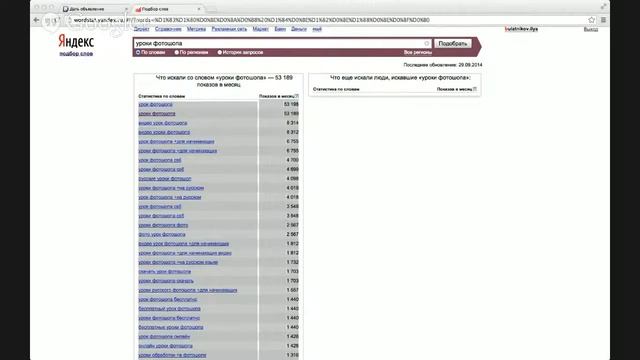Close the 'Подбор слов' browser tab
Viewport: 640px width, 360px height.
[199, 9]
